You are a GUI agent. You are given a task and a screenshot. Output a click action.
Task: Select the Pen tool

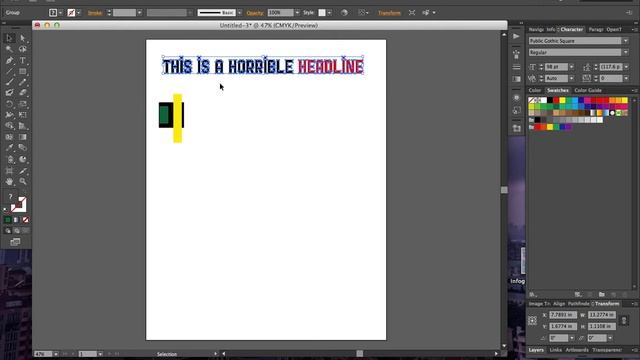(x=9, y=60)
